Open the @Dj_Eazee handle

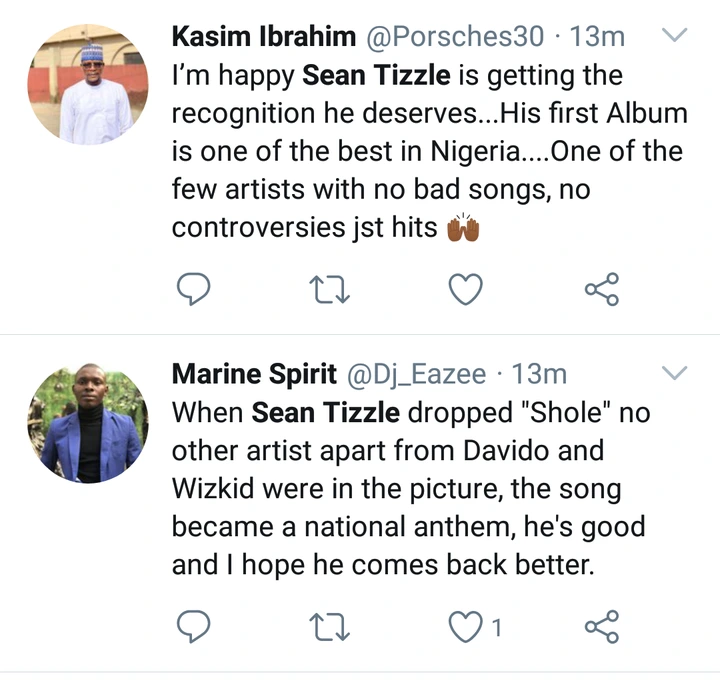click(x=416, y=374)
